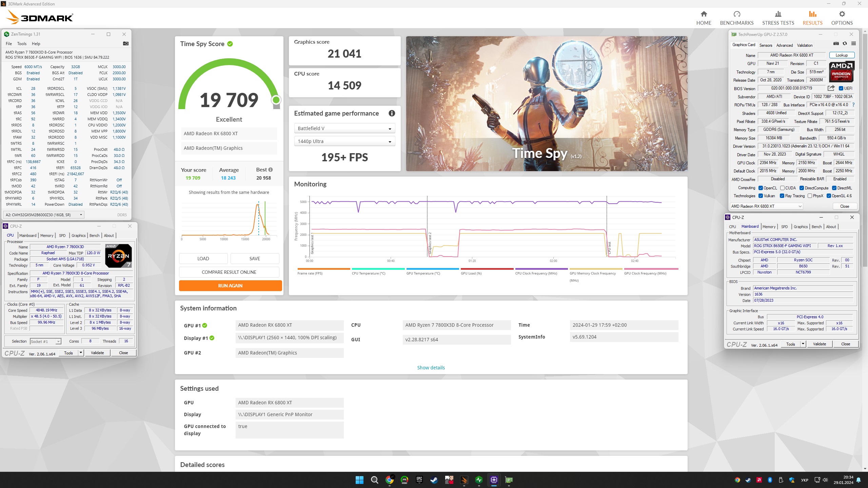Toggle OpenCL checkbox in GPU-Z
The height and width of the screenshot is (488, 868).
pos(761,188)
